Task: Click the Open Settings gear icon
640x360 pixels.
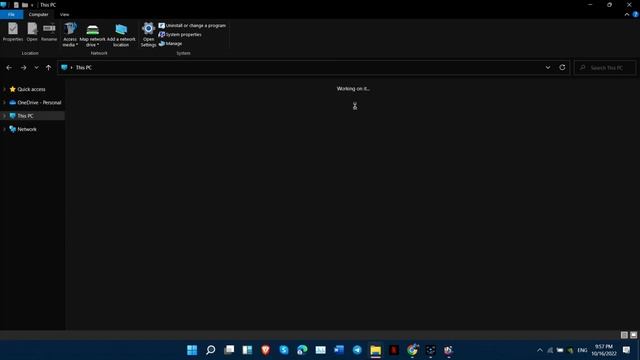Action: (x=148, y=35)
